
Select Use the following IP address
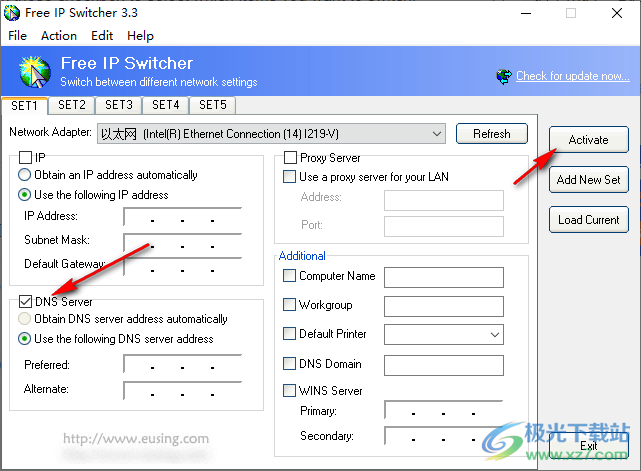25,195
